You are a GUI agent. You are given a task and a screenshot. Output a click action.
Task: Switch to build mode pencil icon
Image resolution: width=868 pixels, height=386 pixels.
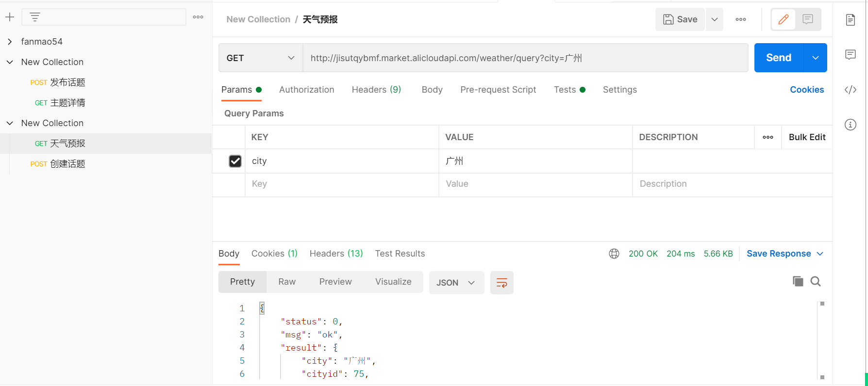point(783,19)
